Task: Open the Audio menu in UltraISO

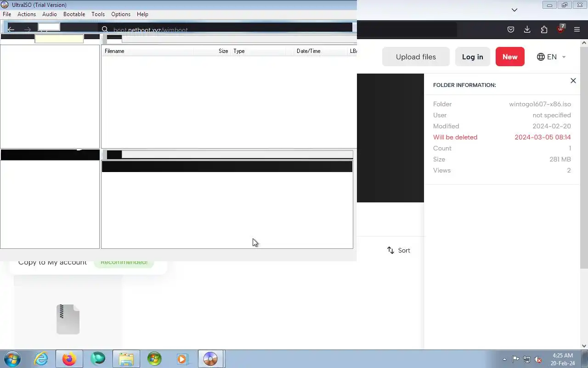Action: click(50, 14)
